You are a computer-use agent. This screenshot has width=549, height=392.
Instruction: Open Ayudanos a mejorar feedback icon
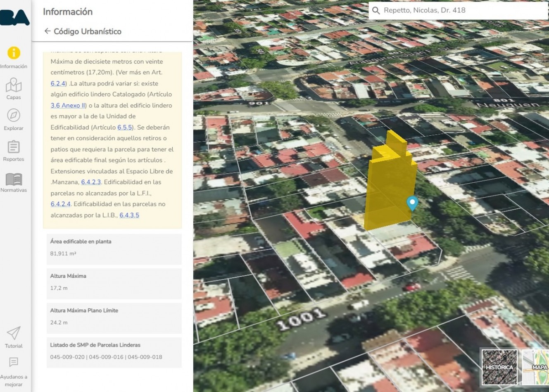tap(14, 362)
